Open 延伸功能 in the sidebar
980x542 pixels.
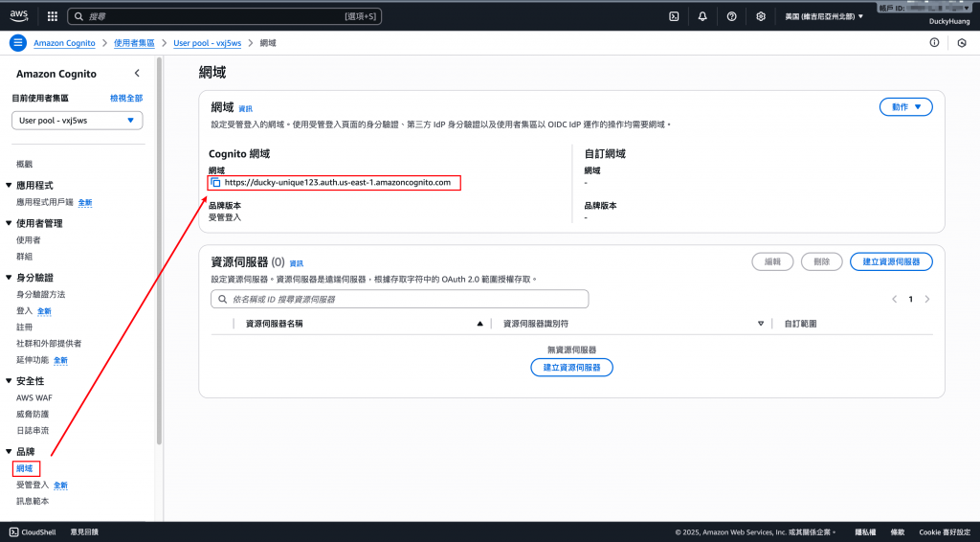(33, 360)
